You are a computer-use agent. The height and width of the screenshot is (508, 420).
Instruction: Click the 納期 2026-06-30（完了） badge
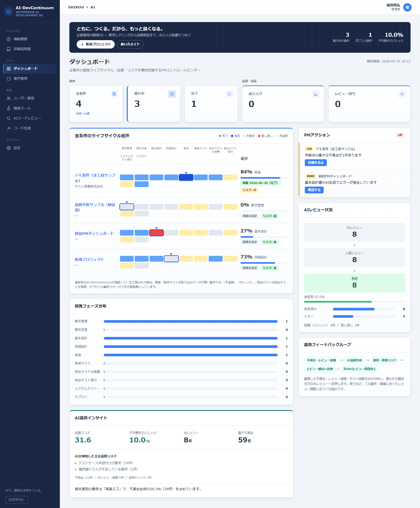pos(261,183)
